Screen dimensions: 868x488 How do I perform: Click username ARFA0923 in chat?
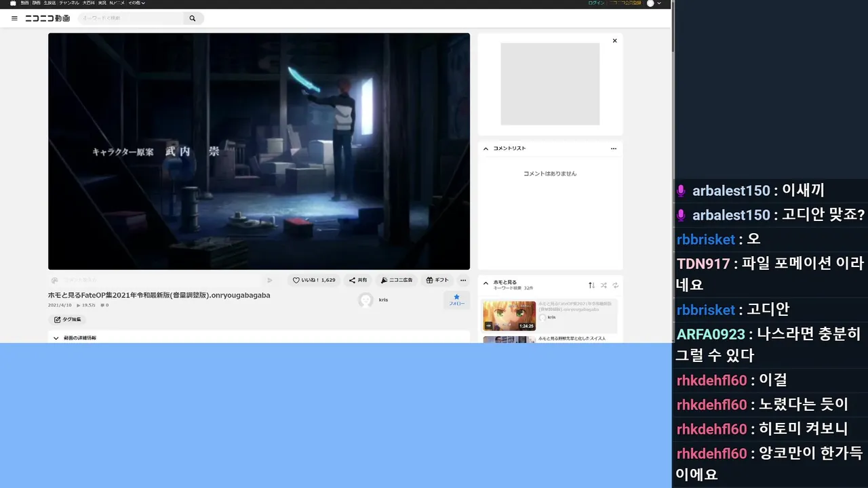coord(711,334)
